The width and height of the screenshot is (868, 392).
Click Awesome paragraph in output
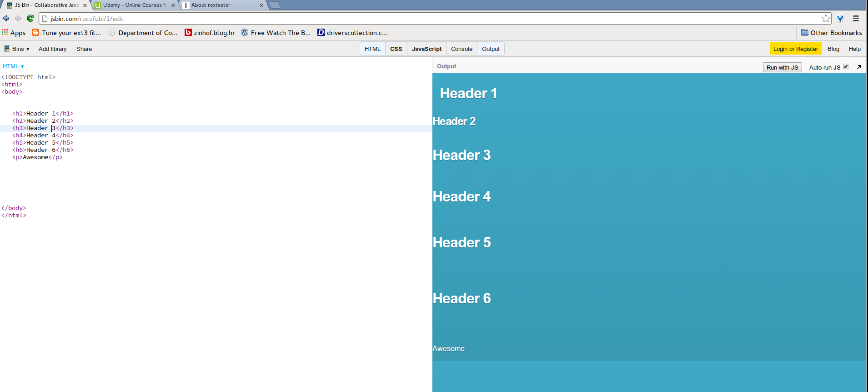point(448,348)
